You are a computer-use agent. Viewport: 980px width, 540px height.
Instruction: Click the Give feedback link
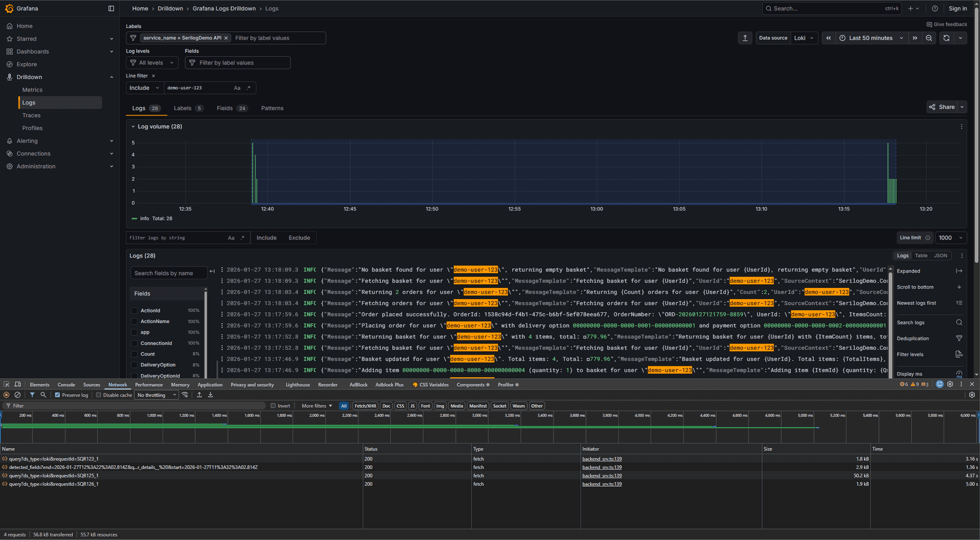tap(947, 24)
